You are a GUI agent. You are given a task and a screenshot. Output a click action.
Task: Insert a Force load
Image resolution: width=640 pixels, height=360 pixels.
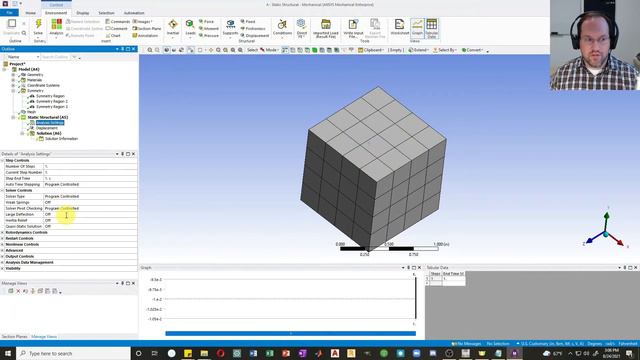click(x=206, y=21)
